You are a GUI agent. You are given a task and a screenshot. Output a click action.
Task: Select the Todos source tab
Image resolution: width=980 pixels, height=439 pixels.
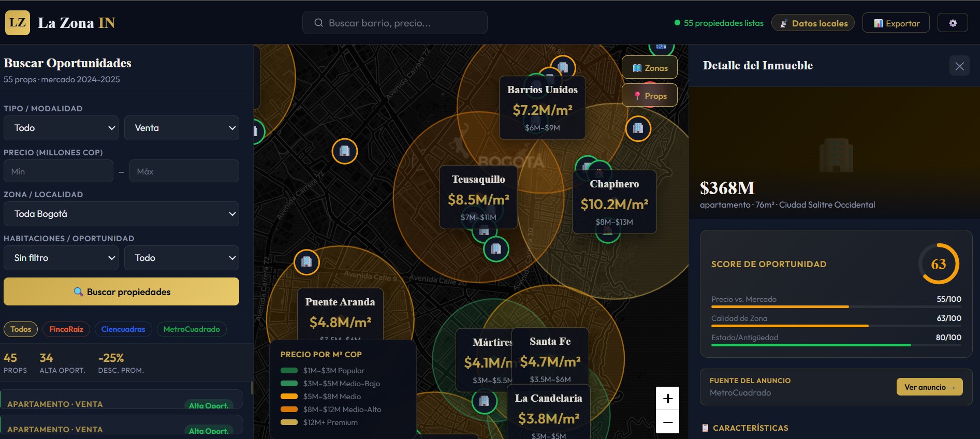pos(21,329)
